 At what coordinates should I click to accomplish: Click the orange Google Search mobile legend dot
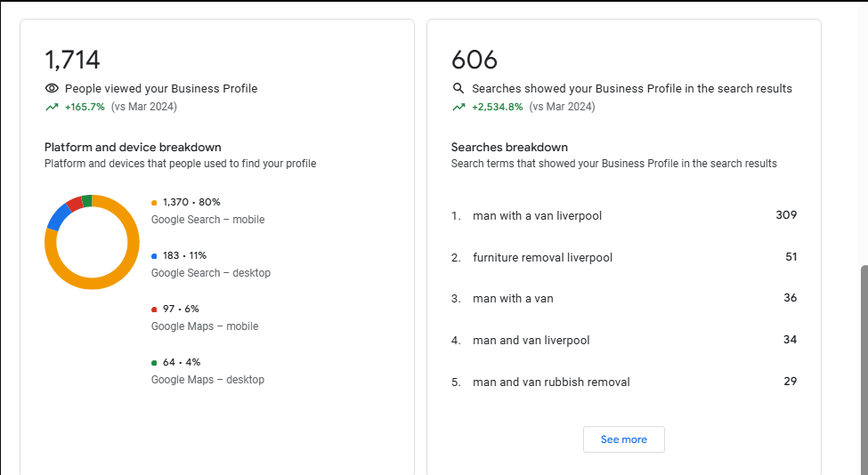pos(154,203)
